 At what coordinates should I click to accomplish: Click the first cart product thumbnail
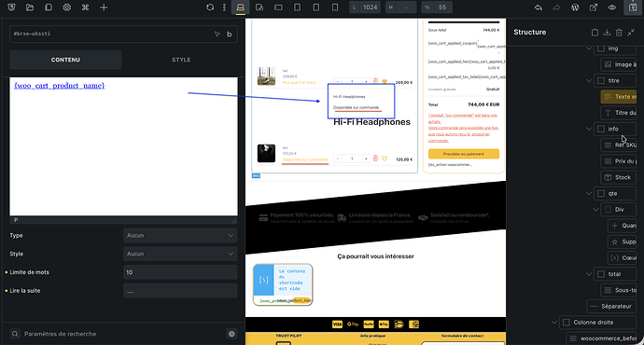click(x=266, y=76)
